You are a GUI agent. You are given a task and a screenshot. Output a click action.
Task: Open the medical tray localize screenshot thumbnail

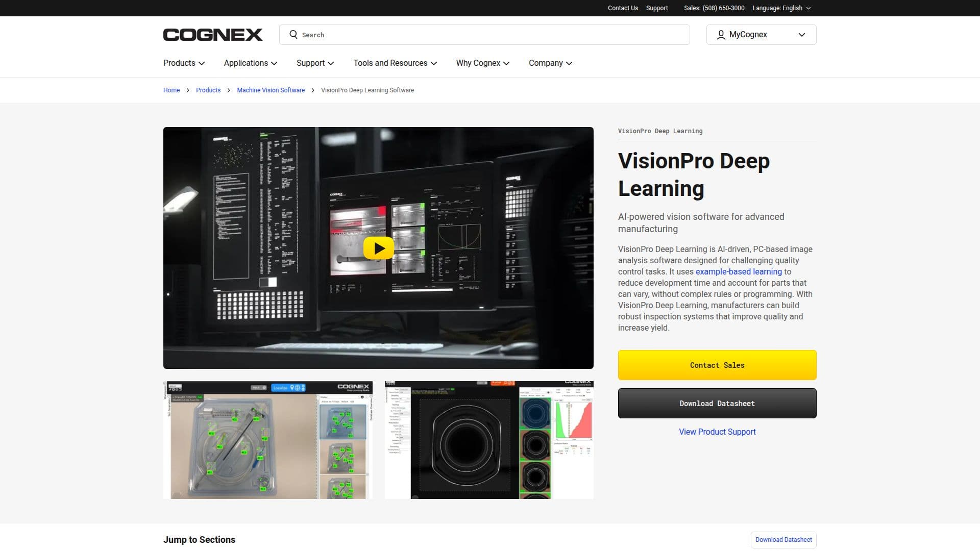[x=268, y=440]
